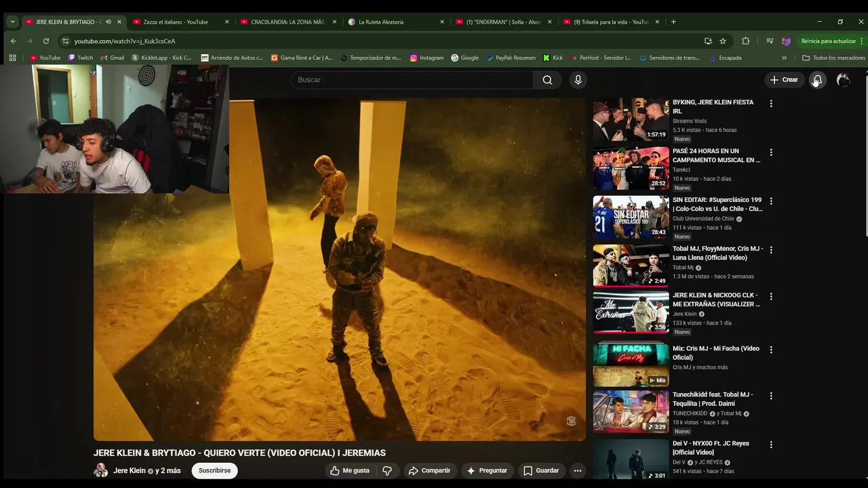Open Twitch bookmark
This screenshot has height=488, width=868.
[x=81, y=58]
